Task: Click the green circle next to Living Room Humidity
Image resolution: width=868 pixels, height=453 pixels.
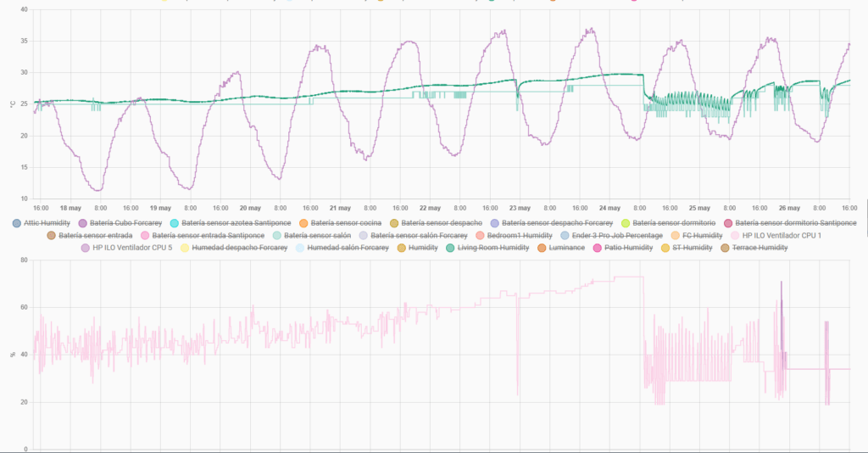Action: pos(450,248)
